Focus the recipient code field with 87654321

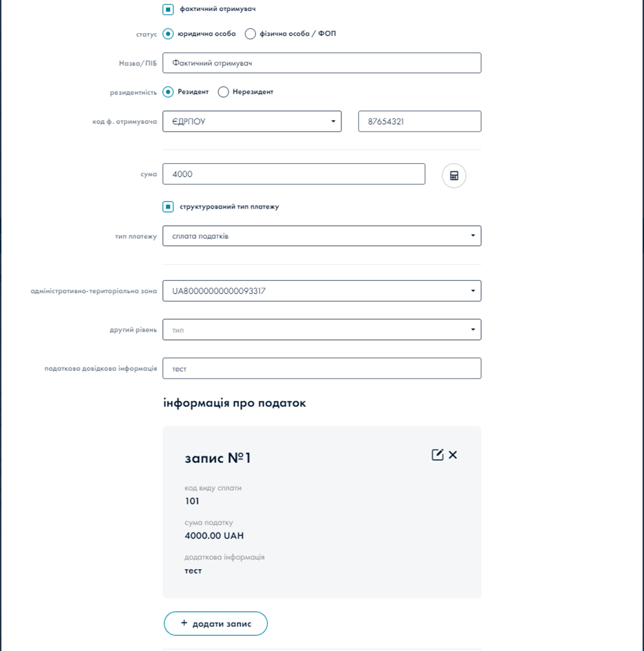click(x=419, y=122)
